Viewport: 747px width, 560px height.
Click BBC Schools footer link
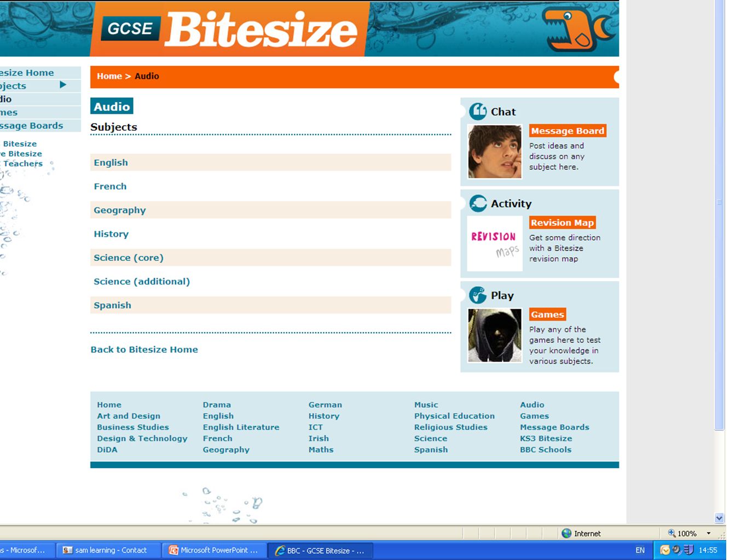(x=546, y=450)
